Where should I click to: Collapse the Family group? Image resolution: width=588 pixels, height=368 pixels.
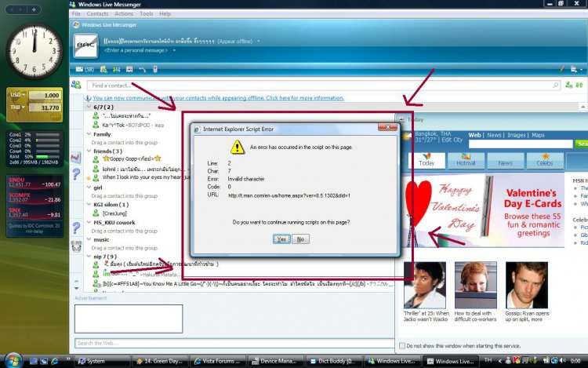(89, 134)
